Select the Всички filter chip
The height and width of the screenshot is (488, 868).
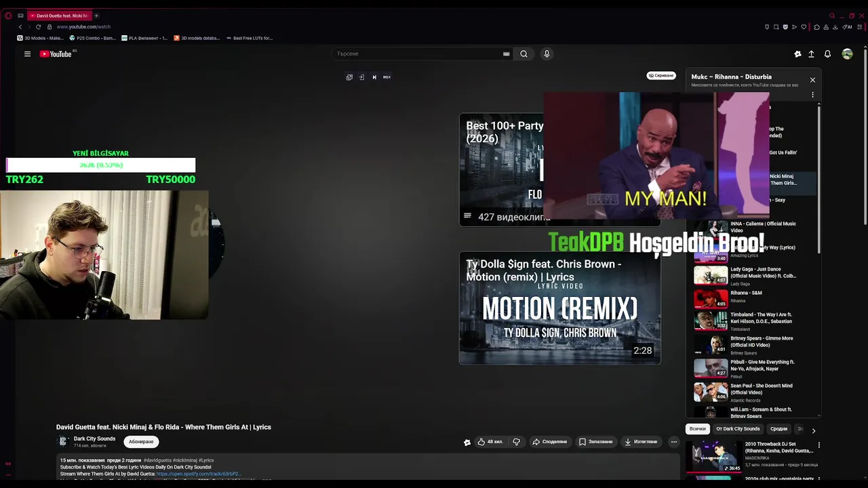coord(697,429)
